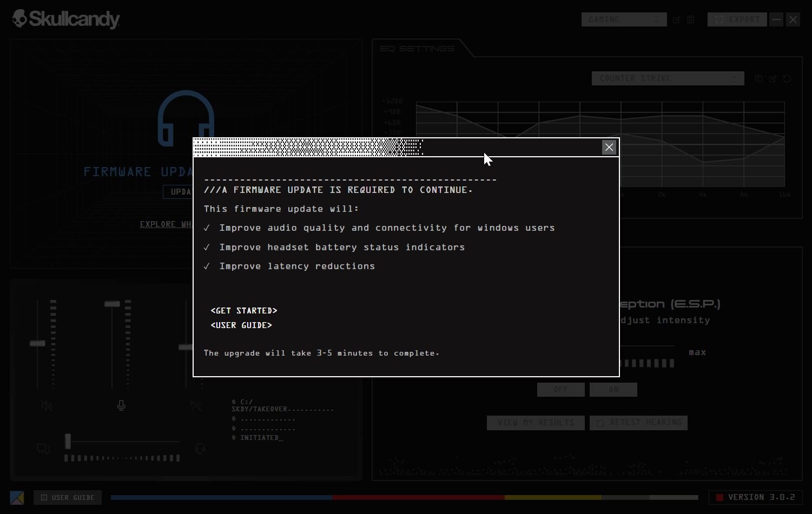Screen dimensions: 812x514
Task: Click the chat icon left of the balance slider
Action: pos(43,449)
